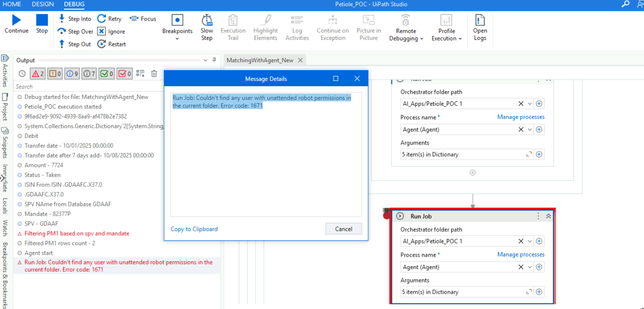644x309 pixels.
Task: Open options menu of highlighted Run Job
Action: [x=538, y=216]
